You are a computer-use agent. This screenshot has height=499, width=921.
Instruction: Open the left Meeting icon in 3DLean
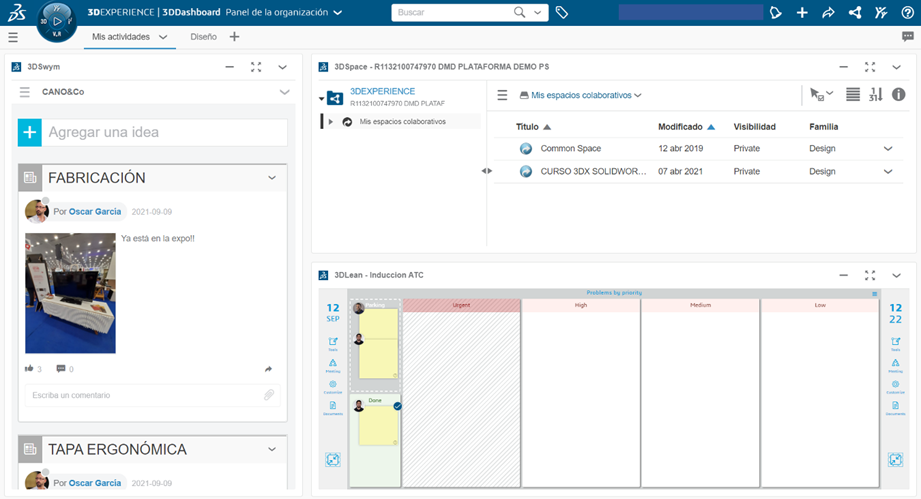coord(333,365)
